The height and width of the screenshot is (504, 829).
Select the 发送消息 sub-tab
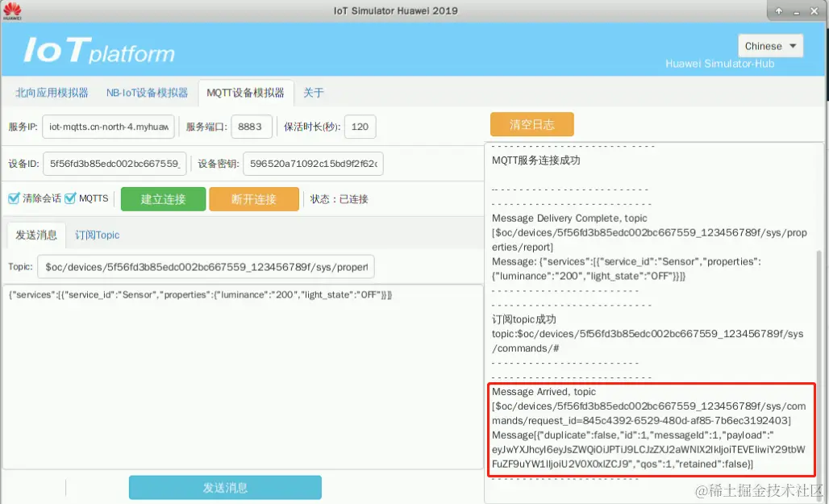click(36, 235)
